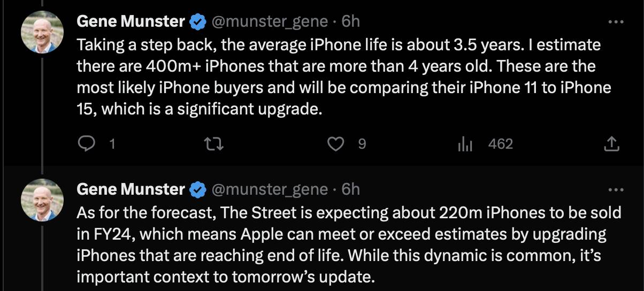Image resolution: width=644 pixels, height=291 pixels.
Task: Open more options on first tweet
Action: coord(616,22)
